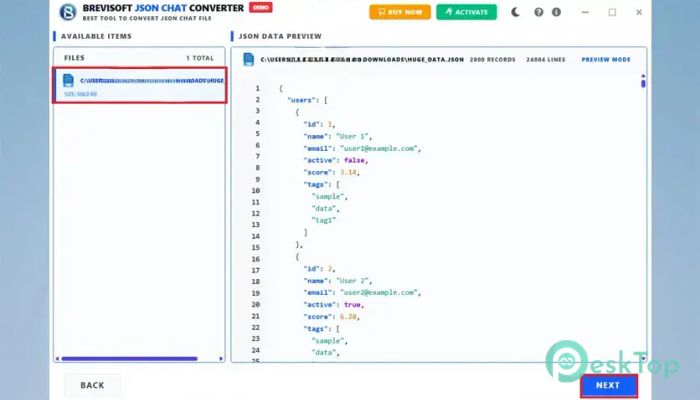
Task: Click the preview vertical scrollbar thumb
Action: [643, 83]
